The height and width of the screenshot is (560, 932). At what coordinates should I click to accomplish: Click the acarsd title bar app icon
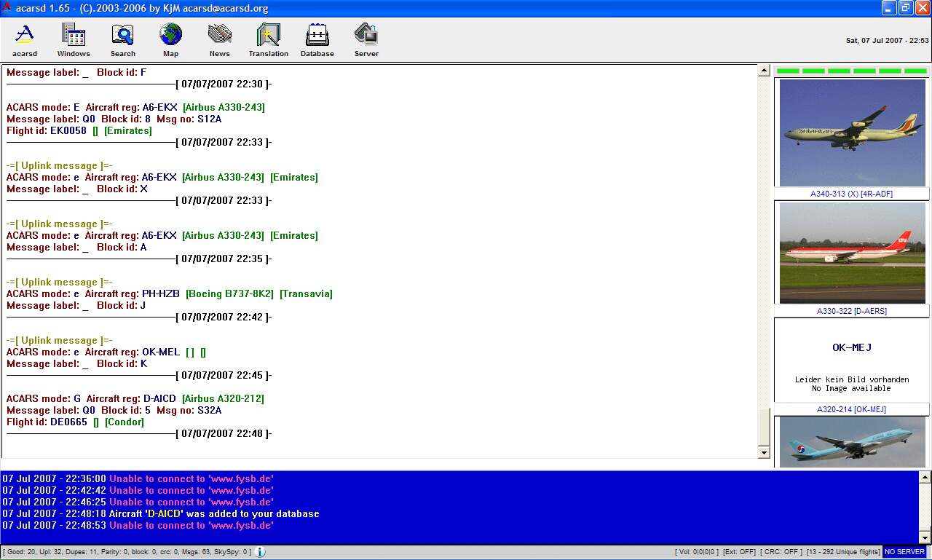7,8
